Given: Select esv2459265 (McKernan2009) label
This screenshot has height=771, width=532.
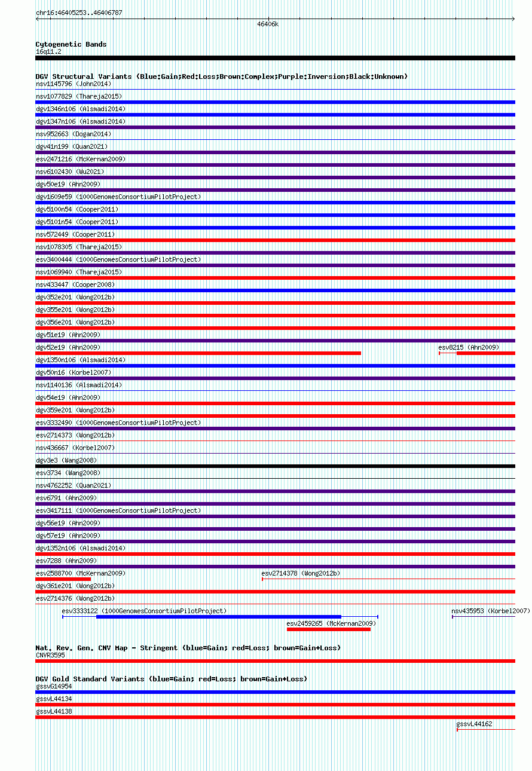Looking at the screenshot, I should click(331, 623).
